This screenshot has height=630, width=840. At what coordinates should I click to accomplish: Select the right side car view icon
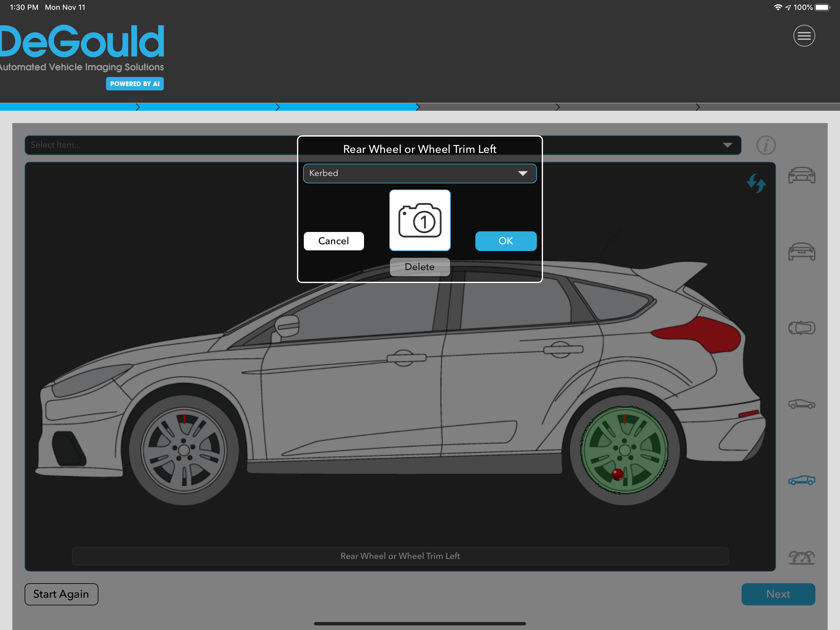[801, 404]
